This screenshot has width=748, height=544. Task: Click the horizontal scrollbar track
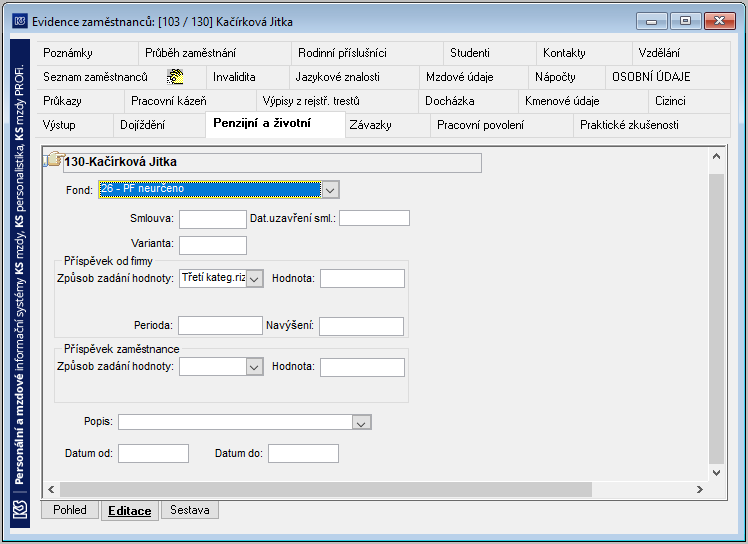pos(326,490)
